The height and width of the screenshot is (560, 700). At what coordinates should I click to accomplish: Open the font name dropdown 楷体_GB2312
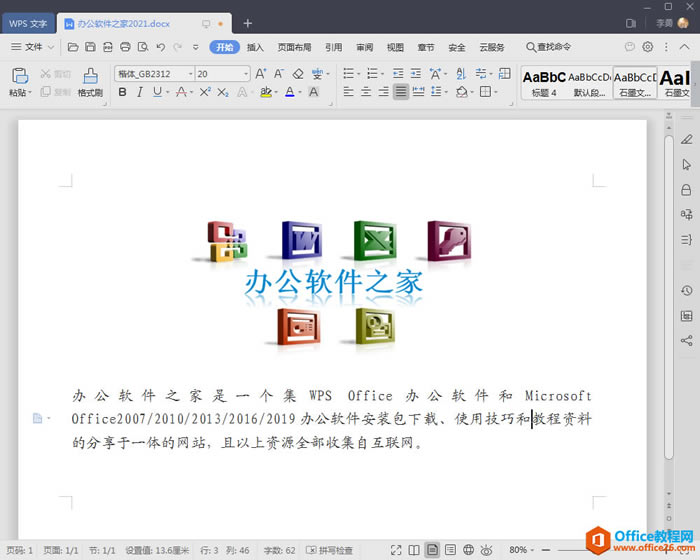[x=190, y=74]
